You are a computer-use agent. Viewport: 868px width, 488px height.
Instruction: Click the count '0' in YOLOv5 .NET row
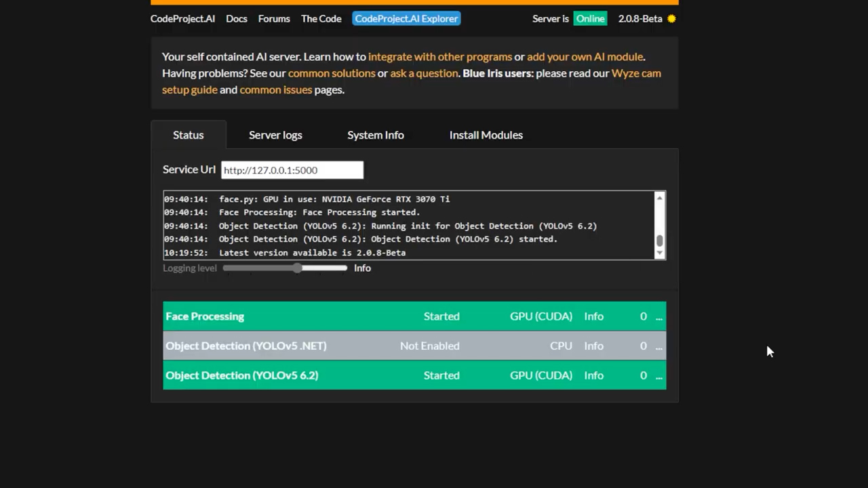pos(644,346)
